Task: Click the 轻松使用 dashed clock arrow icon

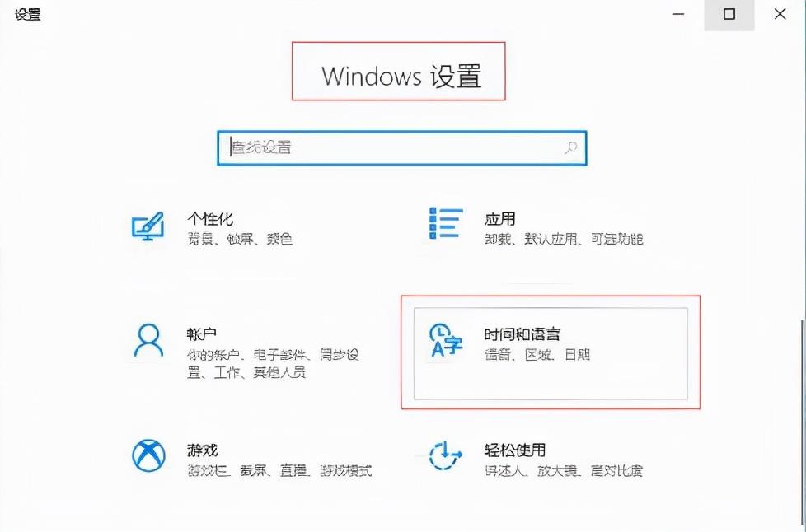Action: coord(445,455)
